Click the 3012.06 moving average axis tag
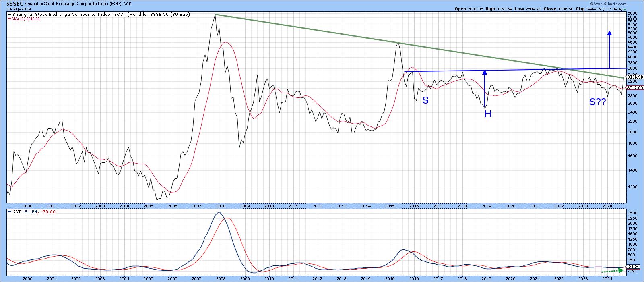The height and width of the screenshot is (282, 644). click(x=635, y=87)
